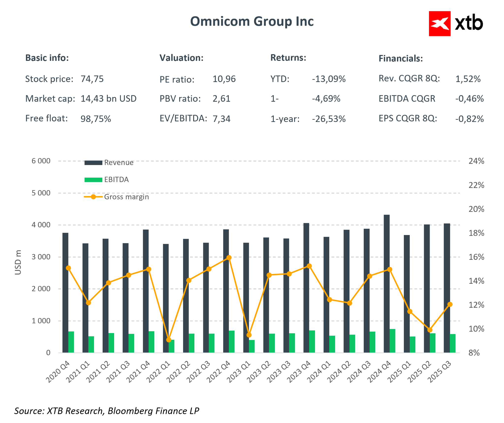This screenshot has height=423, width=504.
Task: Click the Gross margin legend marker
Action: [93, 197]
